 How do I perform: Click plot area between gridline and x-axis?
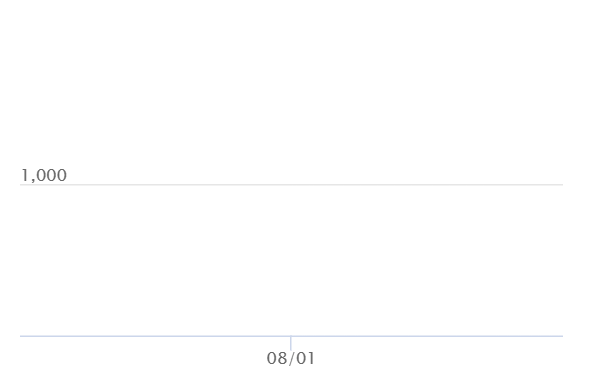pos(291,260)
